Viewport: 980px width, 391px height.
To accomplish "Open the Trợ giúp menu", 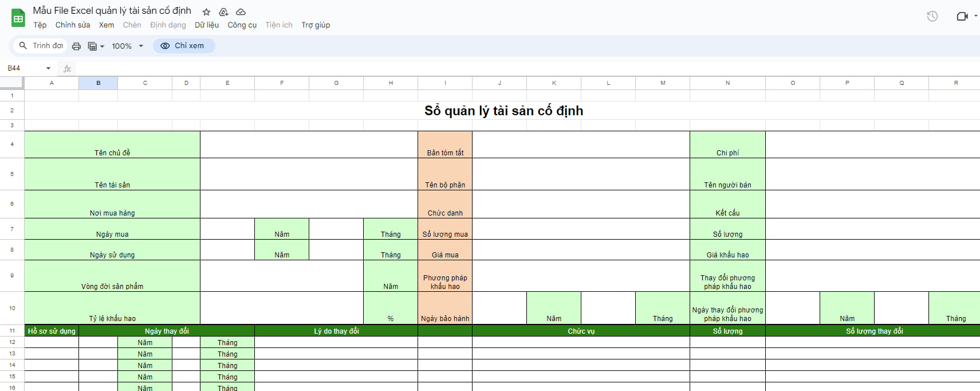I will click(x=316, y=25).
